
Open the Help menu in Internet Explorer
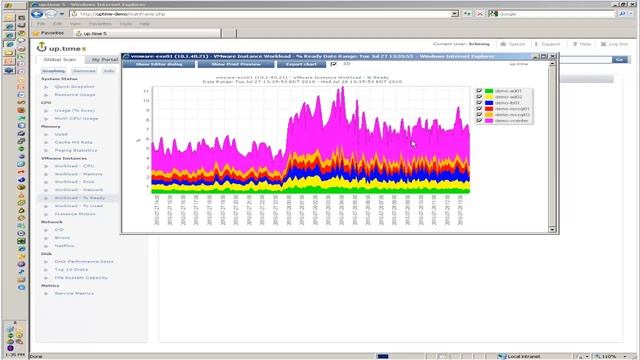click(144, 24)
